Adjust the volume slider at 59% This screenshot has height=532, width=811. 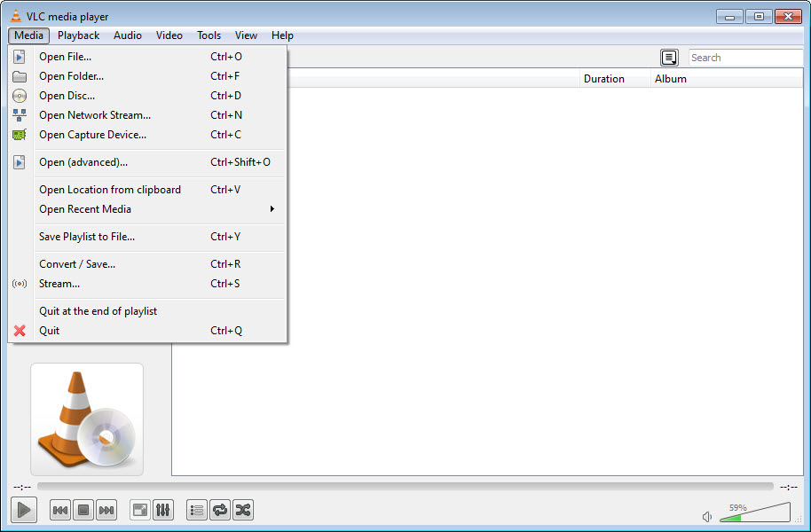point(755,512)
